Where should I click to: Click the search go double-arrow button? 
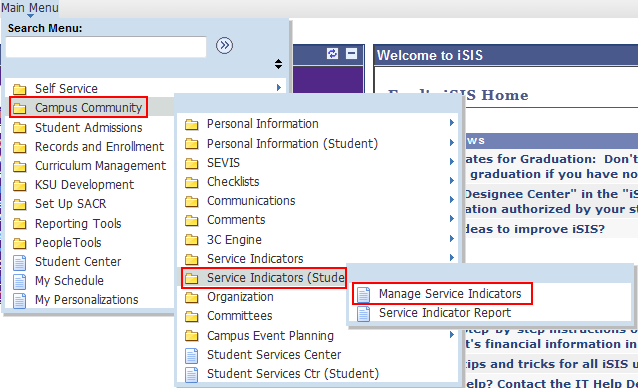224,46
